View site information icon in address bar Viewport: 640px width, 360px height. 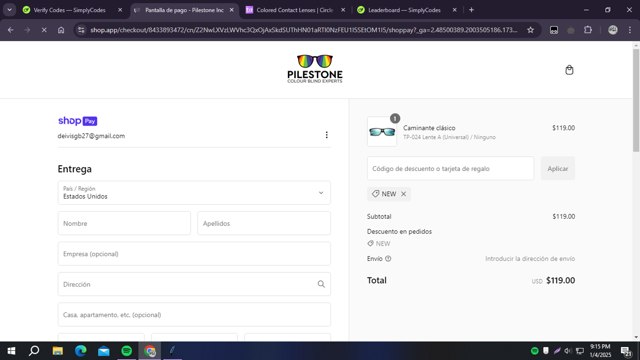click(81, 30)
